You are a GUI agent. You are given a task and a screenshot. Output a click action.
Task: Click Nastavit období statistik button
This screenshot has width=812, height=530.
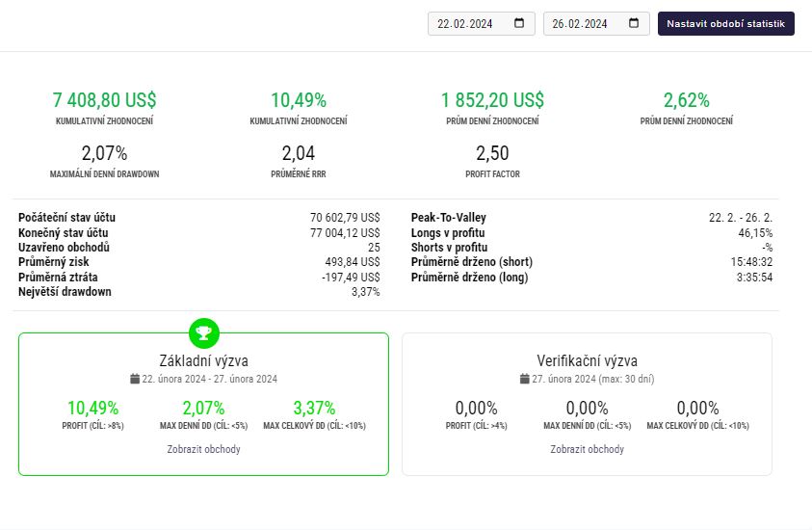[725, 24]
